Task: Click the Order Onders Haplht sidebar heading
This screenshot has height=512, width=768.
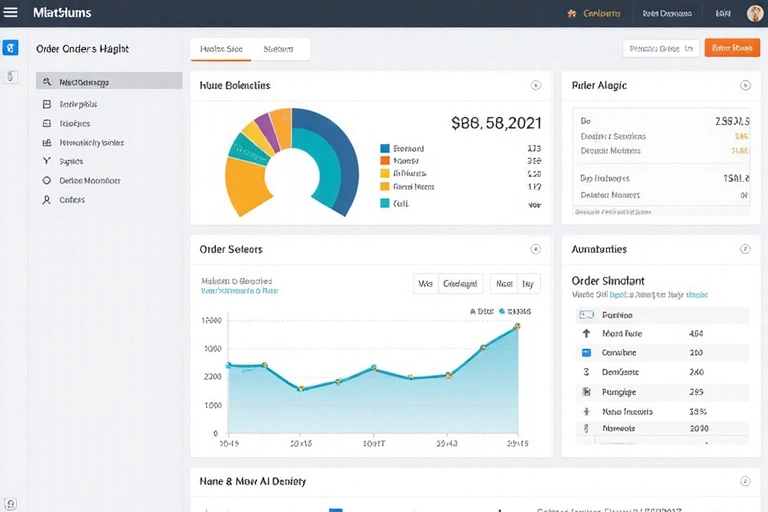Action: click(82, 49)
